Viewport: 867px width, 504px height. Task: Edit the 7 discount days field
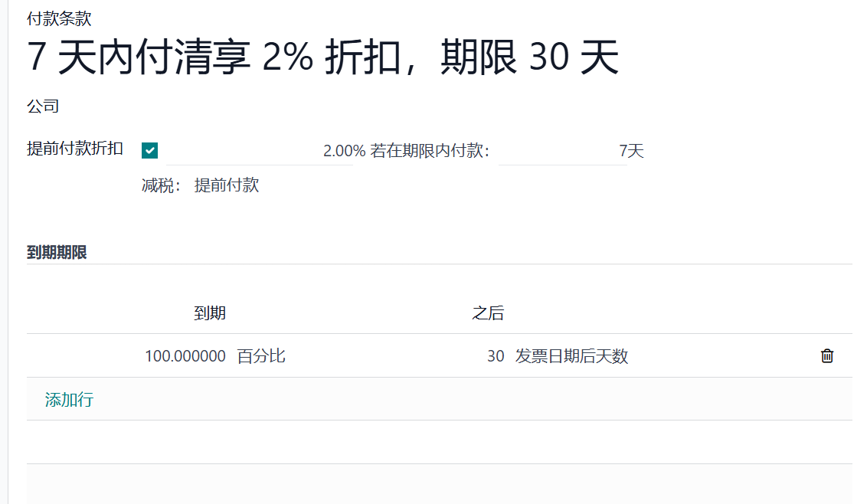[x=563, y=151]
